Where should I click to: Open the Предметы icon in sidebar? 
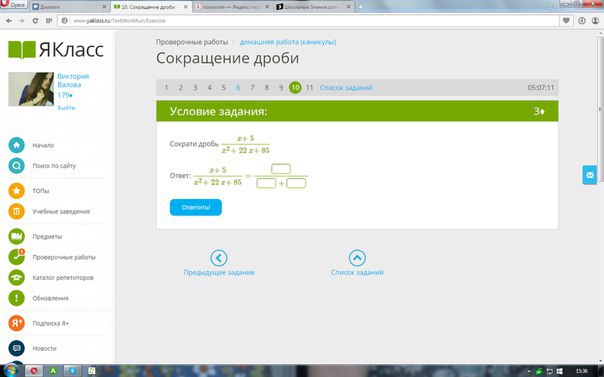[17, 236]
